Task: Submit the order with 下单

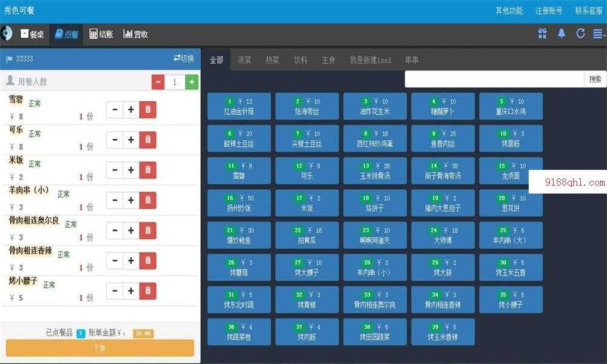Action: coord(100,348)
